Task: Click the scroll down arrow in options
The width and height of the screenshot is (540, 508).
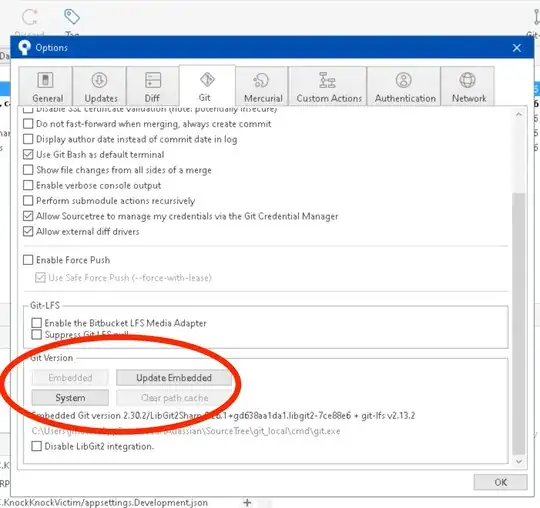Action: [519, 461]
